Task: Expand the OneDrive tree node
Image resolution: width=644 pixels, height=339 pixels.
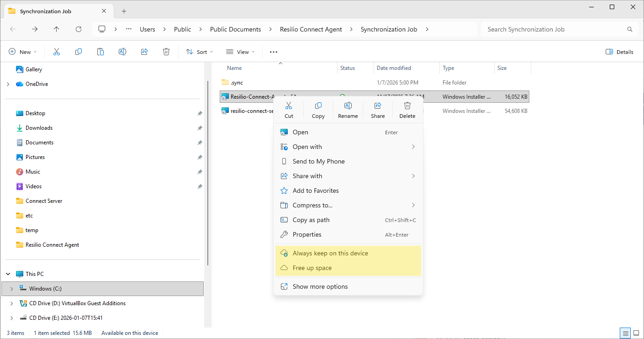Action: pos(8,84)
